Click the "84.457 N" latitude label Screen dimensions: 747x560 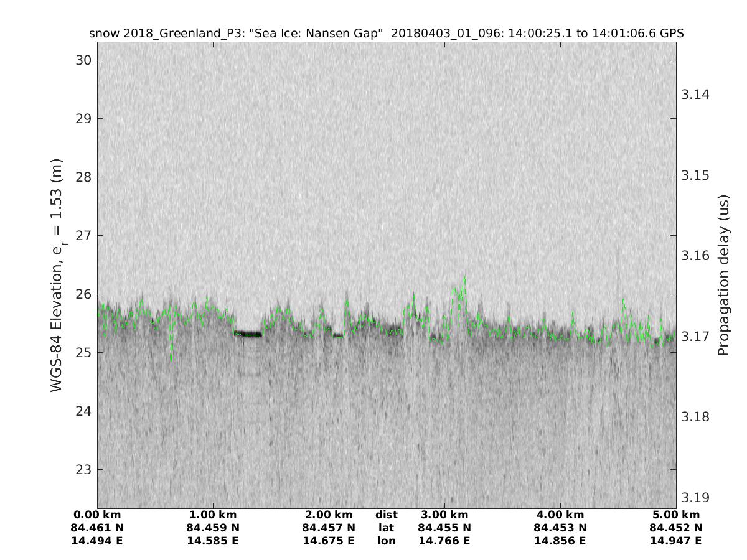329,528
